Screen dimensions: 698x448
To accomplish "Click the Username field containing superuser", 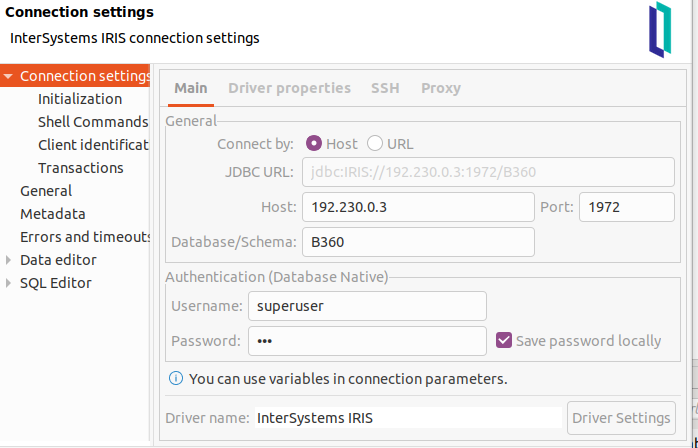I will (367, 306).
